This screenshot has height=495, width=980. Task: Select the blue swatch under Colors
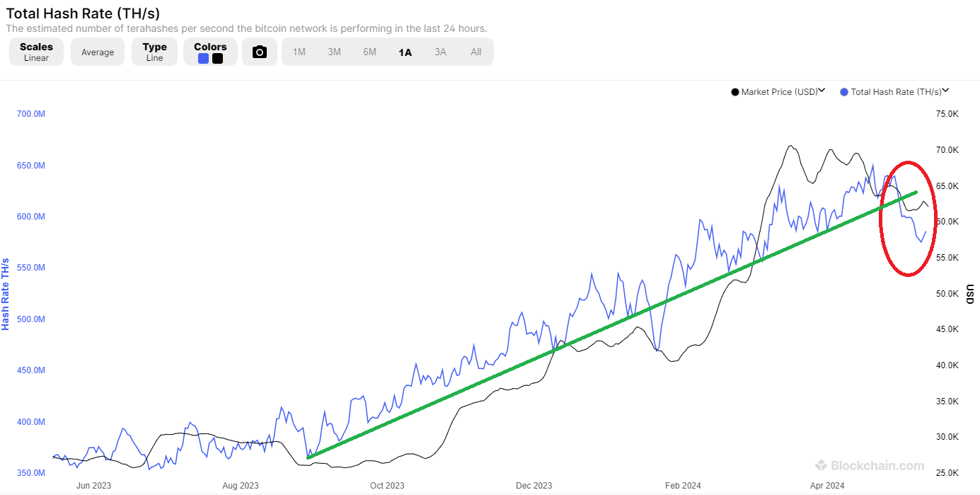[x=203, y=58]
